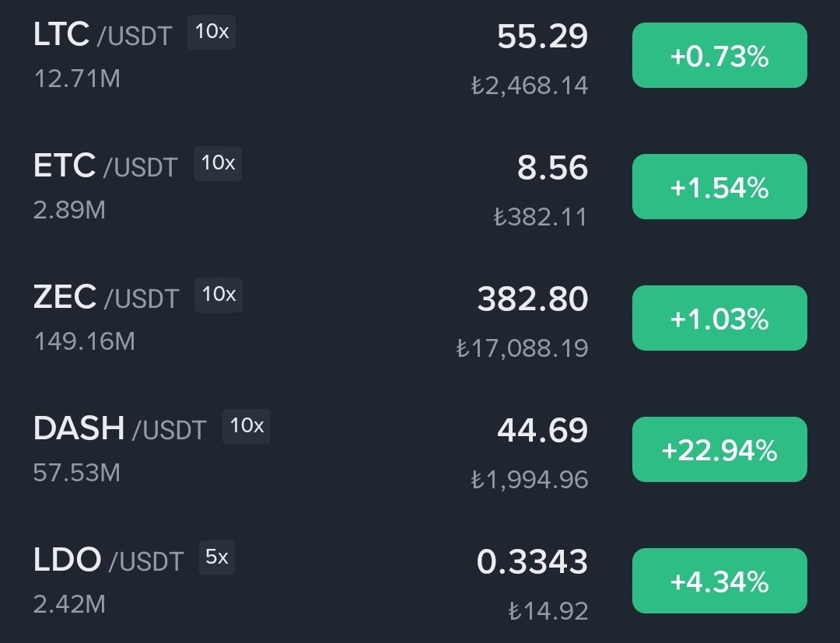Click the LDO last price 0.3343
The image size is (840, 643).
click(532, 562)
